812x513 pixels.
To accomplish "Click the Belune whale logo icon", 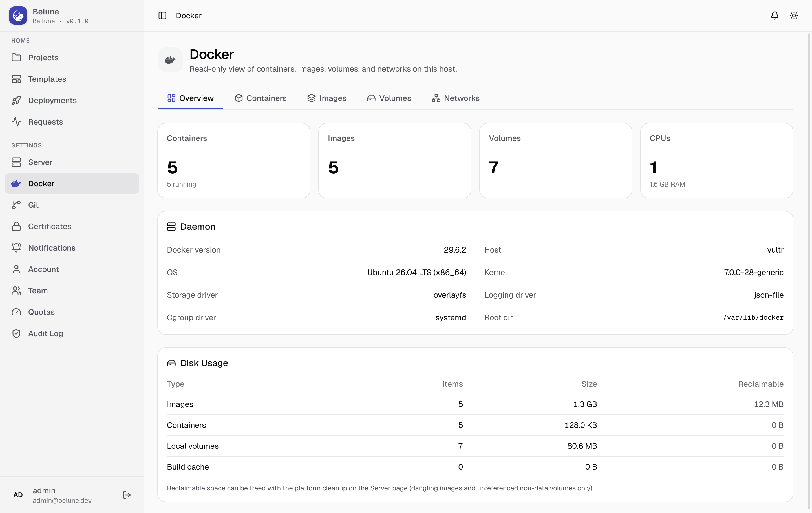I will coord(18,16).
